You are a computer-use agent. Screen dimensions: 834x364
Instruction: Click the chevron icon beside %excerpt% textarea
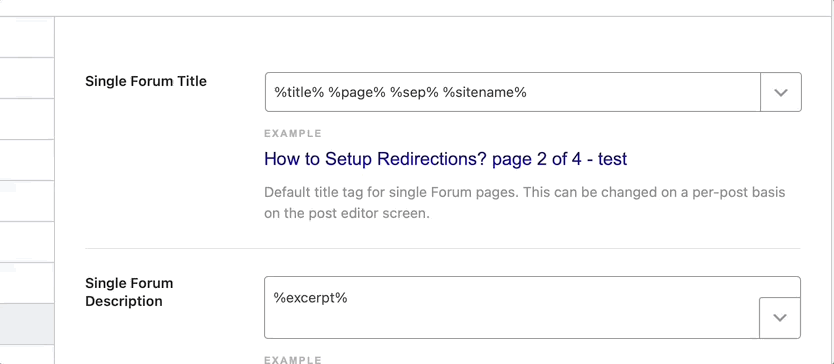pos(779,318)
